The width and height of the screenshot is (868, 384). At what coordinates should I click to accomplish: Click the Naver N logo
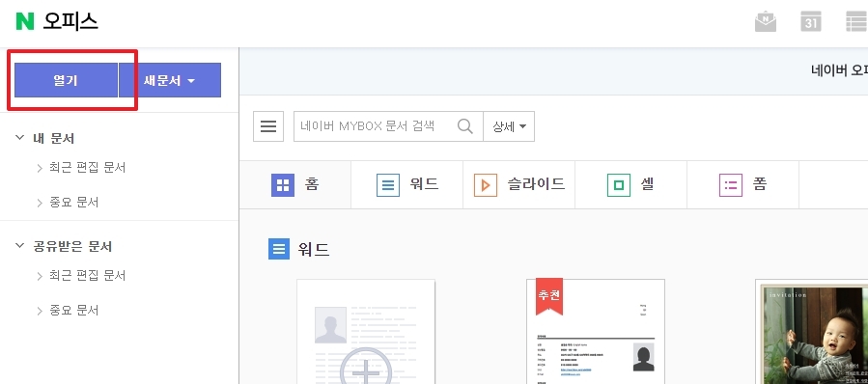pyautogui.click(x=25, y=21)
